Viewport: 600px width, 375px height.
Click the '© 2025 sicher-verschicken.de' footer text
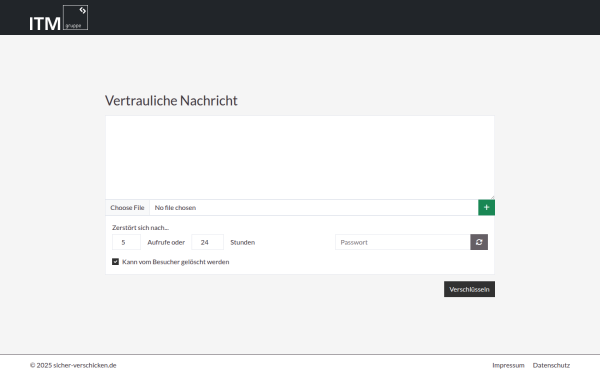tap(73, 365)
